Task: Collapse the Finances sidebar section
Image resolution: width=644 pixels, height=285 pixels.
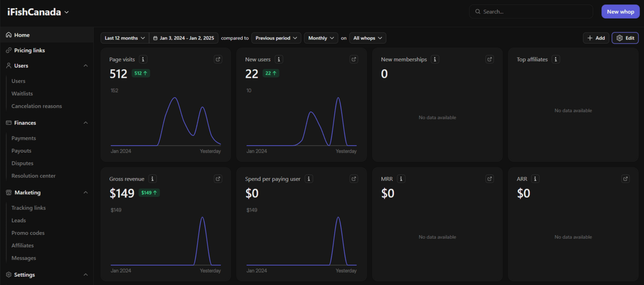Action: (x=86, y=123)
